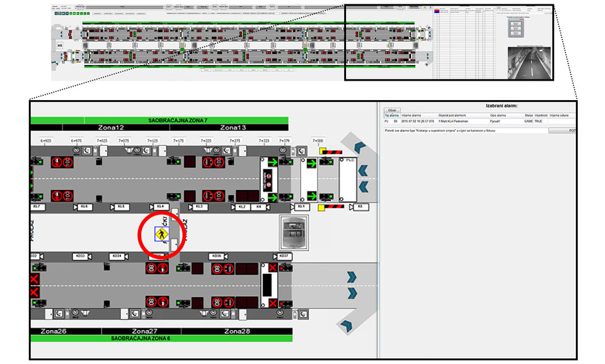Select the Zona27 label
This screenshot has height=364, width=605.
pos(144,331)
